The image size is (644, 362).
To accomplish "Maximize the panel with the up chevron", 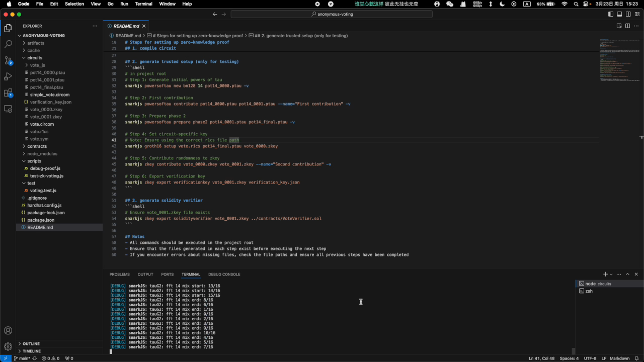I will tap(627, 274).
